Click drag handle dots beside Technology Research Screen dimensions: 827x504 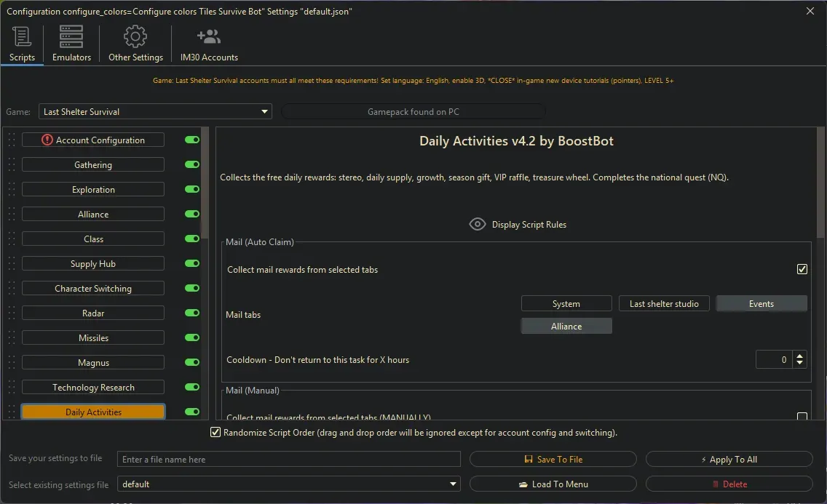(12, 388)
